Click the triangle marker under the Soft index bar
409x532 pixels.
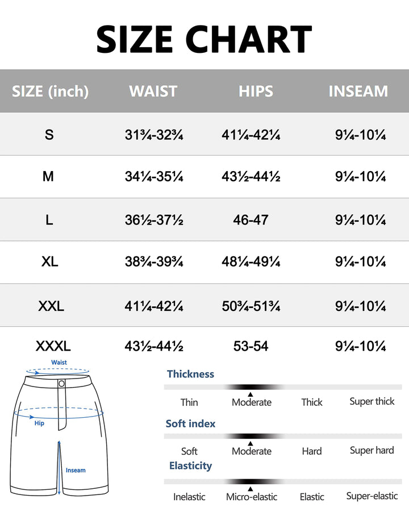click(251, 442)
